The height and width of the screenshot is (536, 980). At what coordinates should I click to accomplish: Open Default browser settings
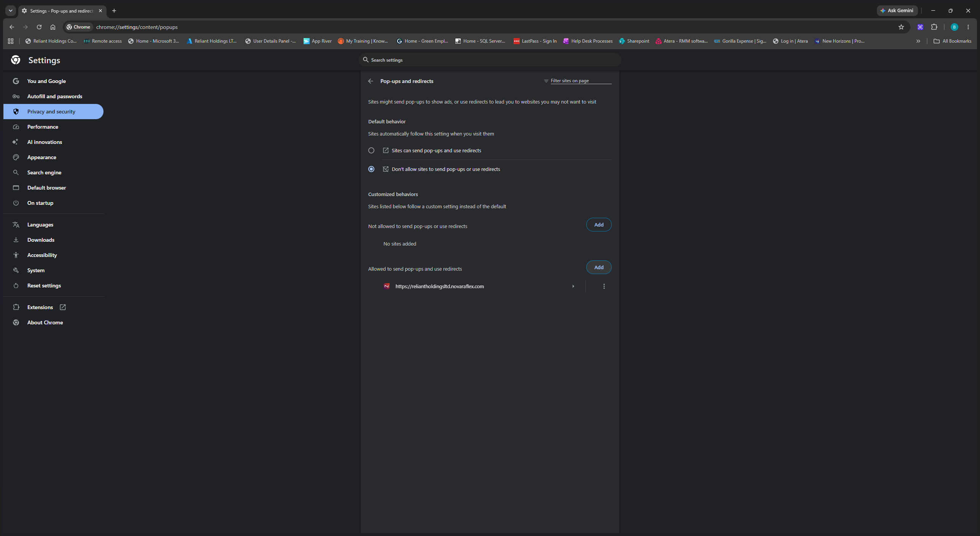[53, 188]
